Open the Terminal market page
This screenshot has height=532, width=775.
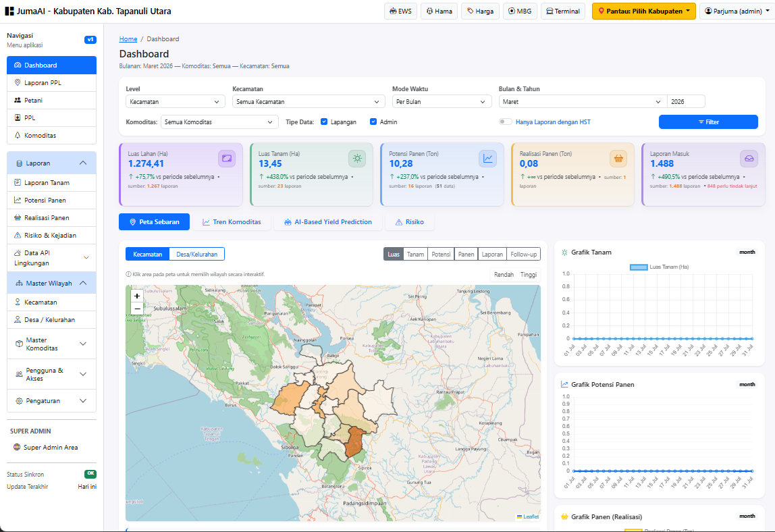[x=563, y=11]
